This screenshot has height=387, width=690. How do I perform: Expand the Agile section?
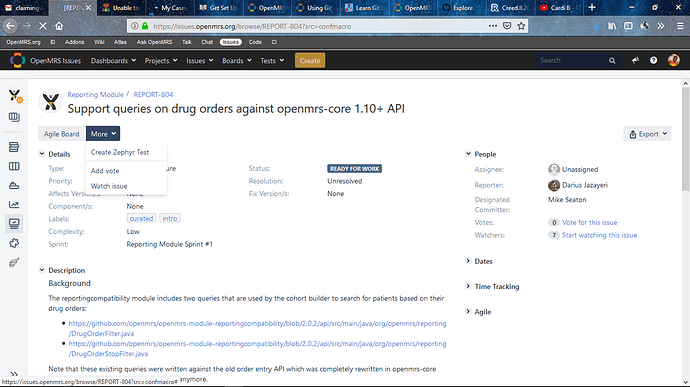coord(468,311)
